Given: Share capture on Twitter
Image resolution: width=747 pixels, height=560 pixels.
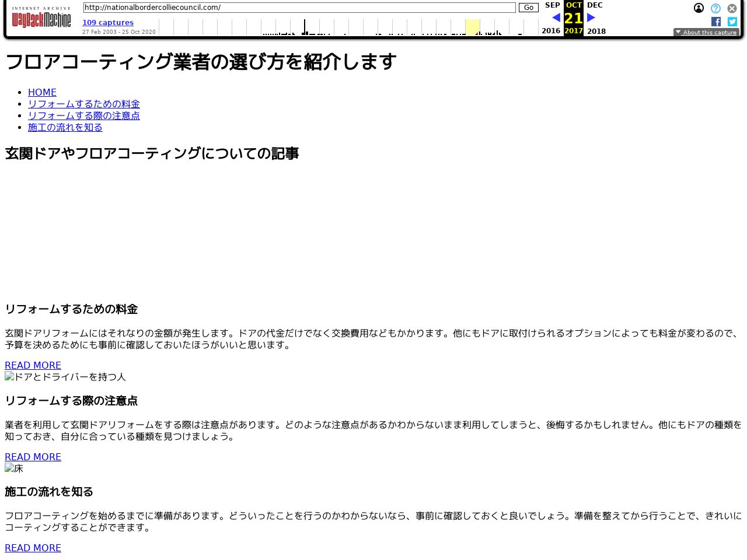Looking at the screenshot, I should coord(732,22).
